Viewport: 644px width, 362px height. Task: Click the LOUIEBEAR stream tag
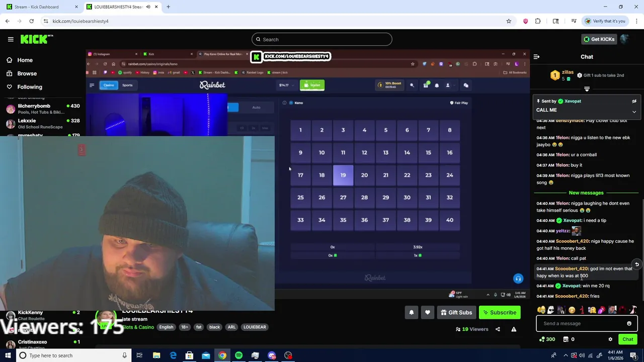255,327
